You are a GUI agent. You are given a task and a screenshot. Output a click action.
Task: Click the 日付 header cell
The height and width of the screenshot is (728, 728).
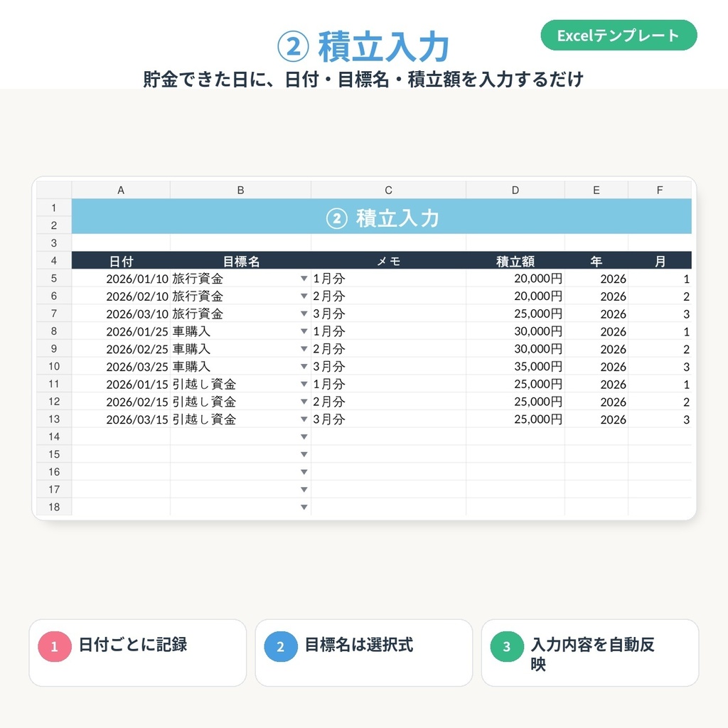(121, 261)
